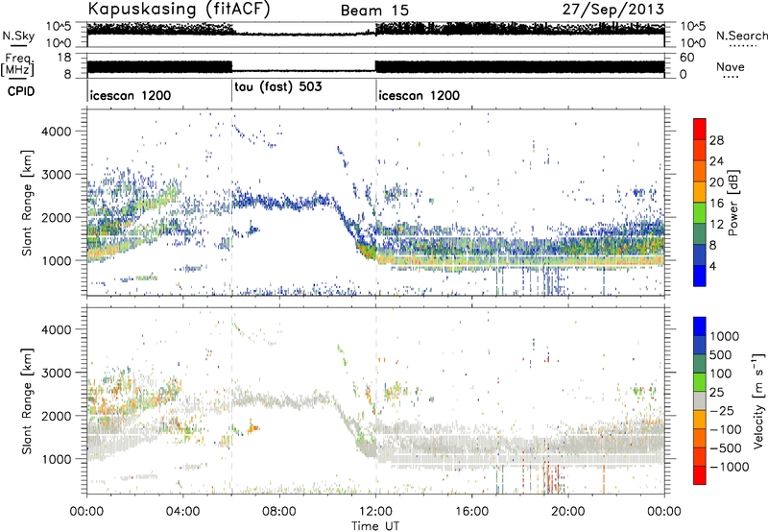768x532 pixels.
Task: Click the 'N.Sky' axis label
Action: (x=18, y=36)
